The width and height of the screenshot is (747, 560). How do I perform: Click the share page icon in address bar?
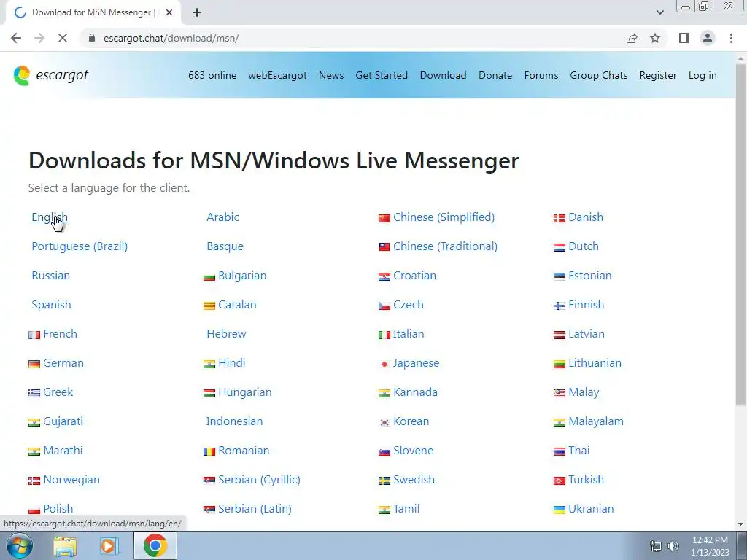pyautogui.click(x=632, y=38)
